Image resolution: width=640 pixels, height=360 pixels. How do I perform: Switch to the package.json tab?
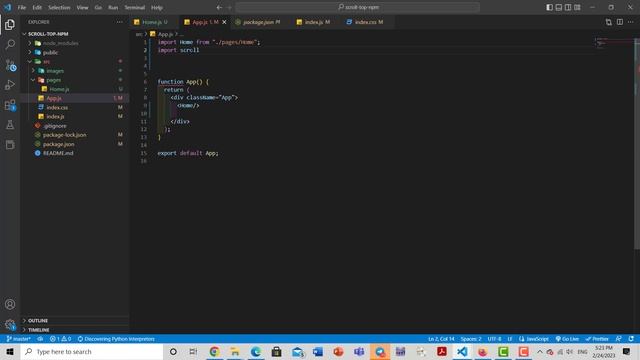[x=261, y=22]
